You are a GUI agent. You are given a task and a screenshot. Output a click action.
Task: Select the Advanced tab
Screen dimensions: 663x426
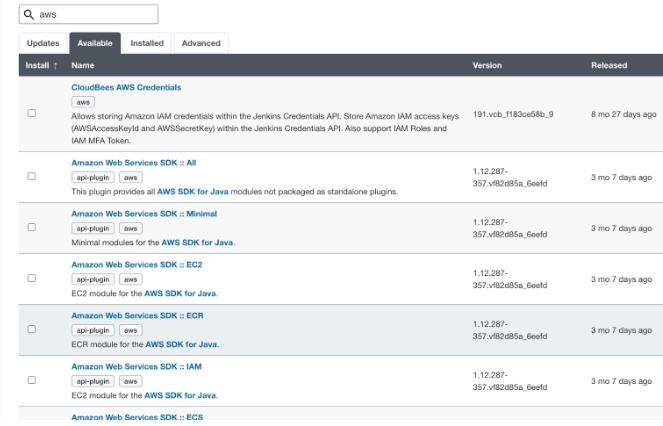(201, 43)
